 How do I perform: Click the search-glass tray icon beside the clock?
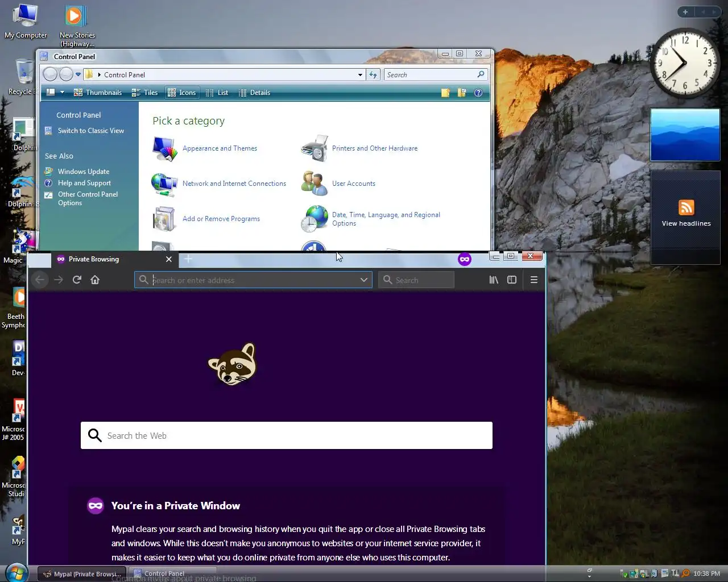(686, 573)
